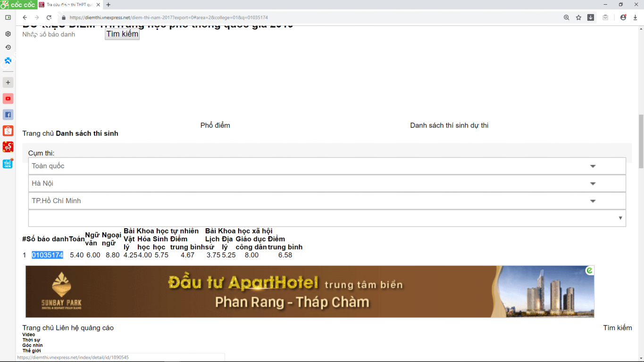
Task: Click the scrollbar up arrow
Action: (641, 29)
